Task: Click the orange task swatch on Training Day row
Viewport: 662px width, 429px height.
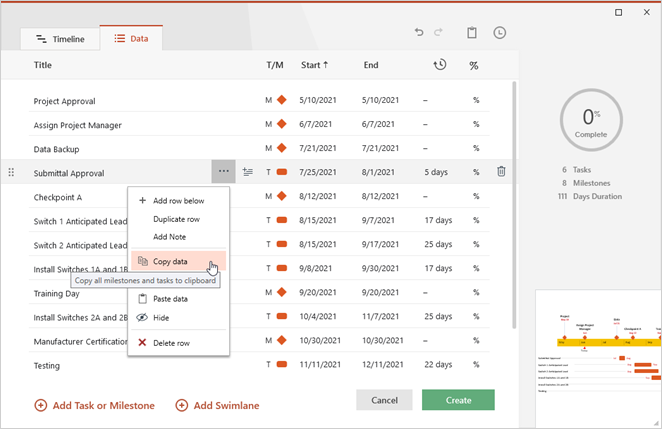Action: tap(281, 293)
